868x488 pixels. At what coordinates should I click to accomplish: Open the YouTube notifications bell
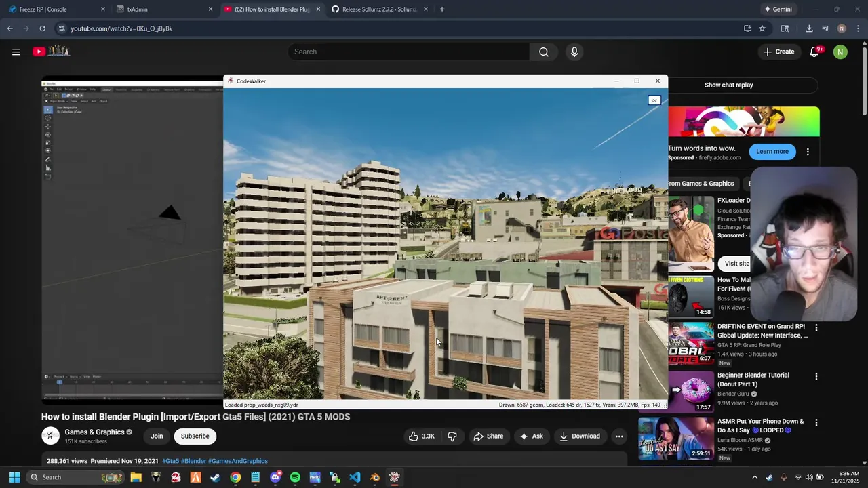tap(814, 52)
